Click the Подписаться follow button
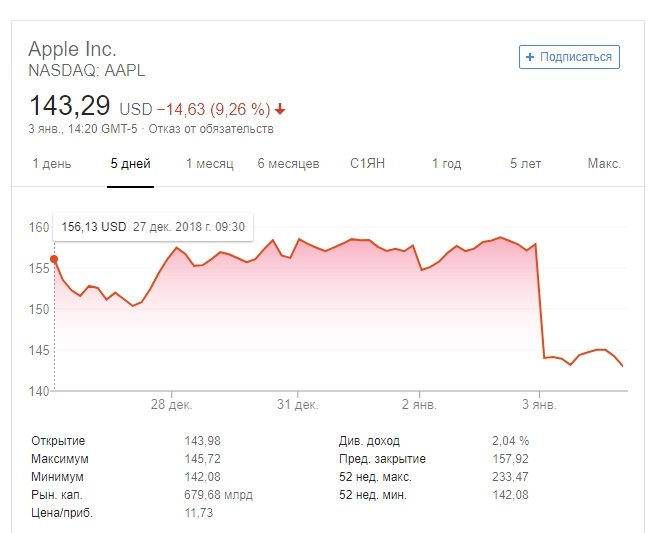Viewport: 663px width, 533px height. [x=569, y=57]
